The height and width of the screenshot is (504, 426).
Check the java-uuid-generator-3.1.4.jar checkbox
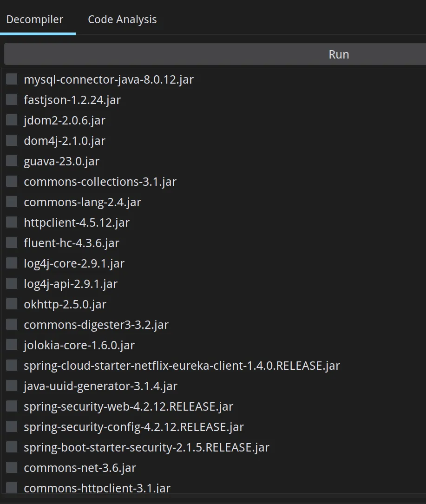pyautogui.click(x=12, y=386)
